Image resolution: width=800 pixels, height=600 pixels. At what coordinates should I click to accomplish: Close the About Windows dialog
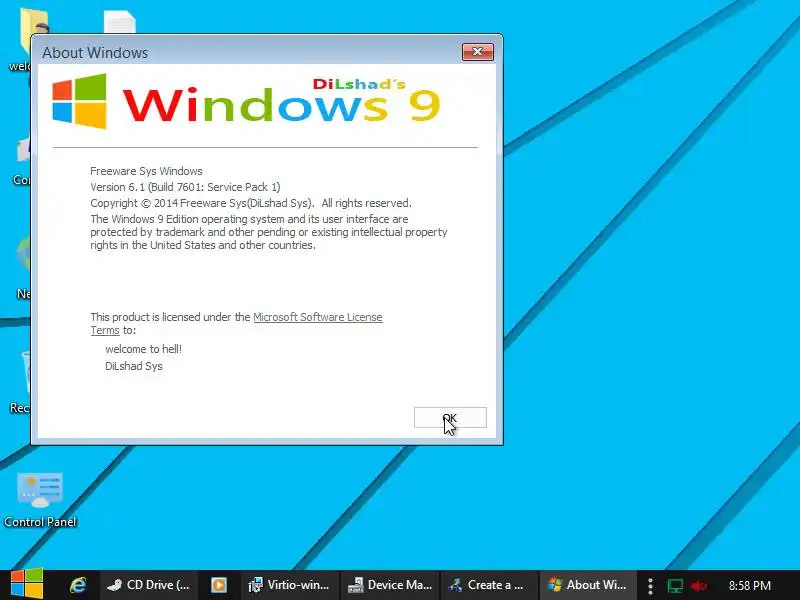click(x=478, y=52)
